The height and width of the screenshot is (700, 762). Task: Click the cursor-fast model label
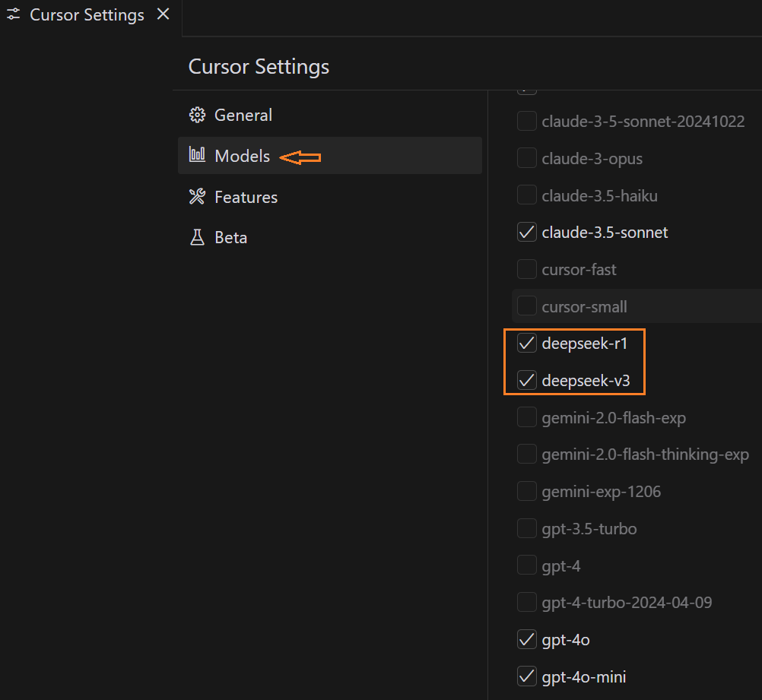click(x=579, y=270)
